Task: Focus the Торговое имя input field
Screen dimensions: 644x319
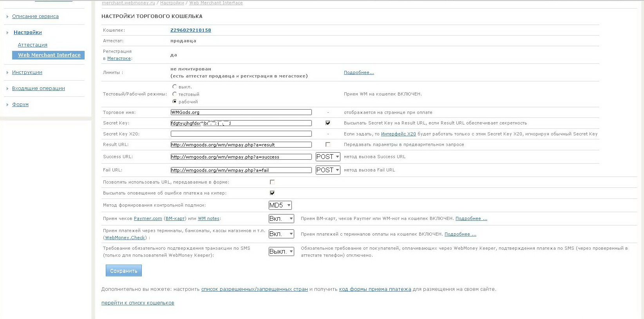Action: click(241, 112)
